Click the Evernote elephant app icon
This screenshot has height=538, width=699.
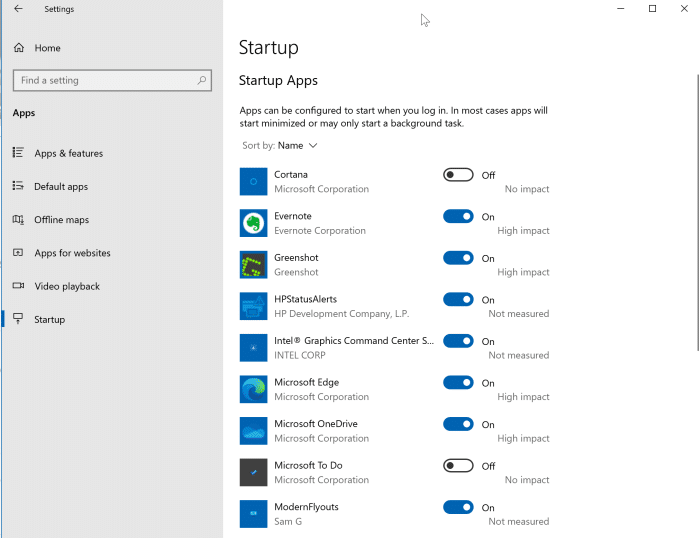253,223
